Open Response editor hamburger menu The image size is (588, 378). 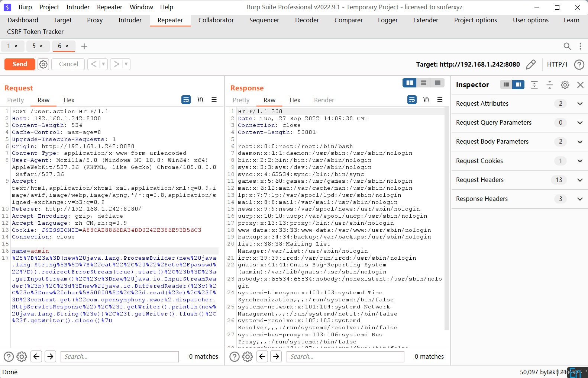[x=440, y=100]
